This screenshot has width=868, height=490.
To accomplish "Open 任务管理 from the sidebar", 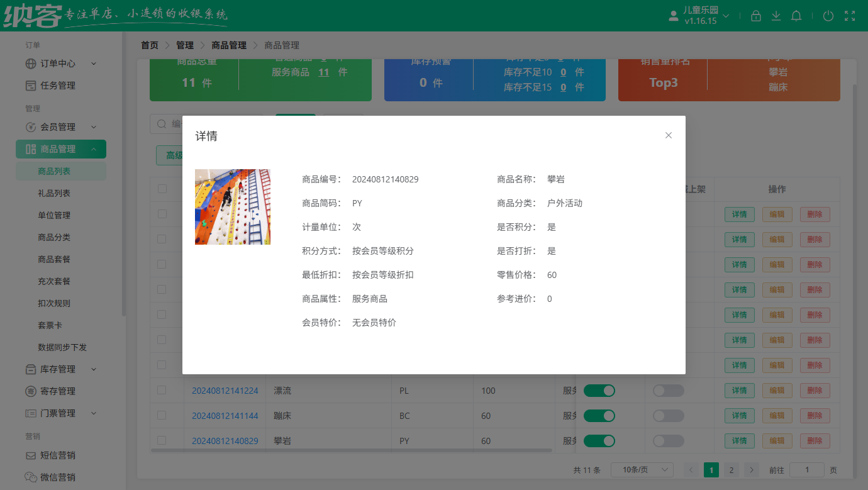I will 58,85.
